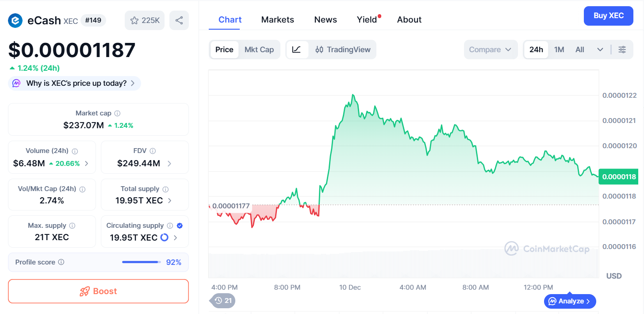
Task: Switch to the Markets tab
Action: tap(277, 19)
